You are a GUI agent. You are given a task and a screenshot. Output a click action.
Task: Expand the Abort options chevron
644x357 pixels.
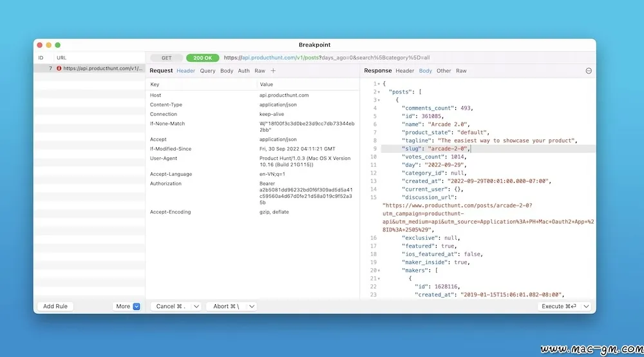(x=252, y=307)
